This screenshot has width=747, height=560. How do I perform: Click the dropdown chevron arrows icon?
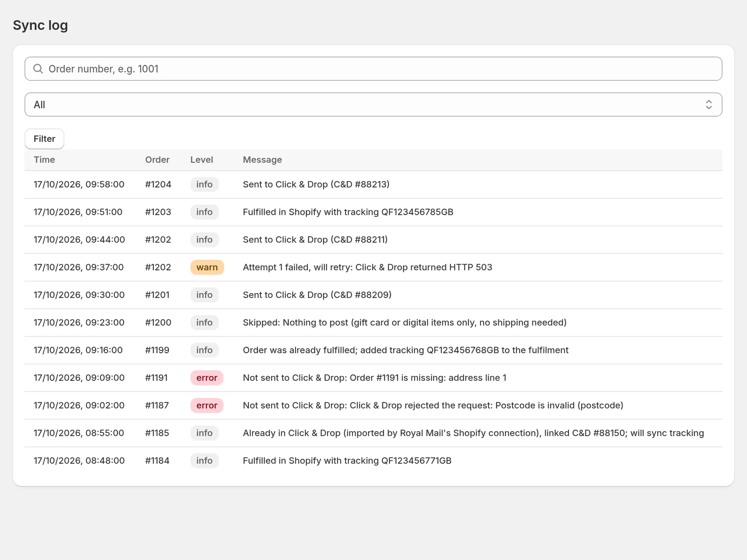tap(709, 105)
